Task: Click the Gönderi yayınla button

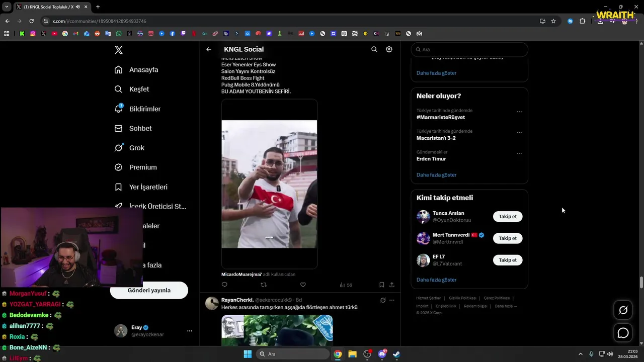Action: coord(149,290)
